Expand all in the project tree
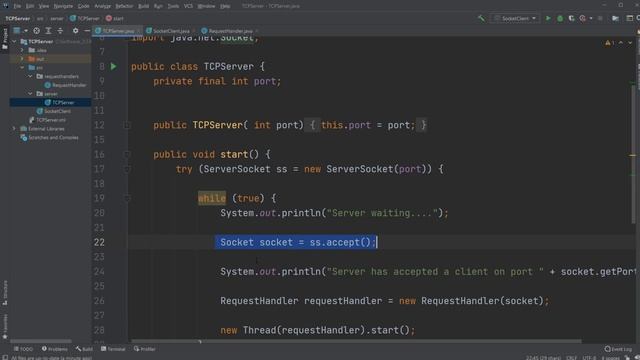Screen dimensions: 640x360 coord(48,31)
